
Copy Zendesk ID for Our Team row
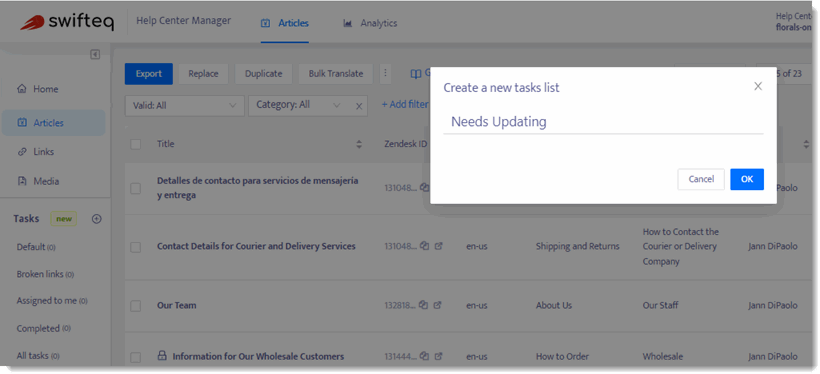(425, 305)
